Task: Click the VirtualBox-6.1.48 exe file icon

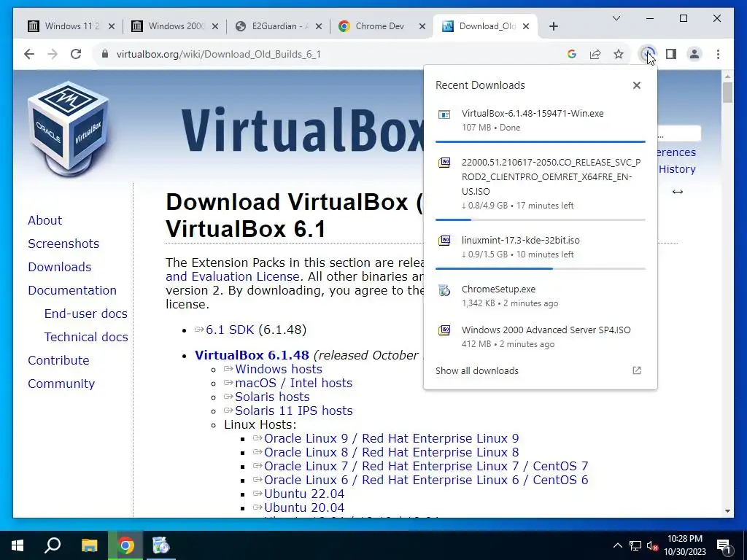Action: (444, 114)
